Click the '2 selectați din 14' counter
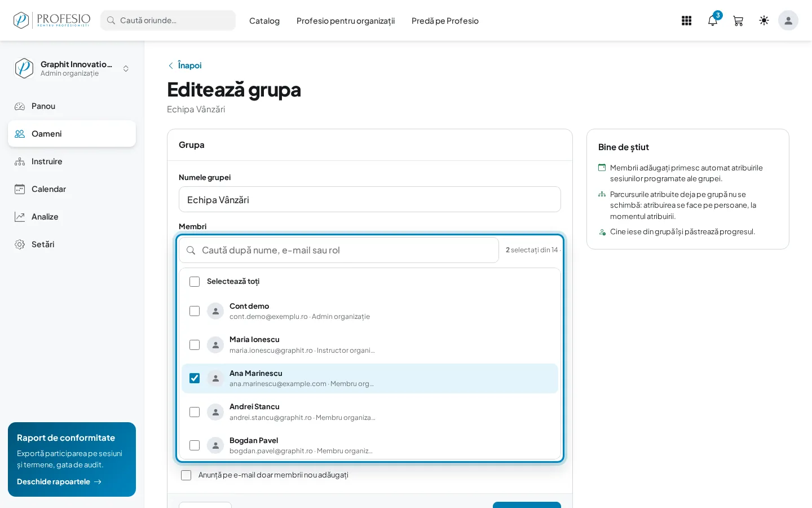 [532, 250]
